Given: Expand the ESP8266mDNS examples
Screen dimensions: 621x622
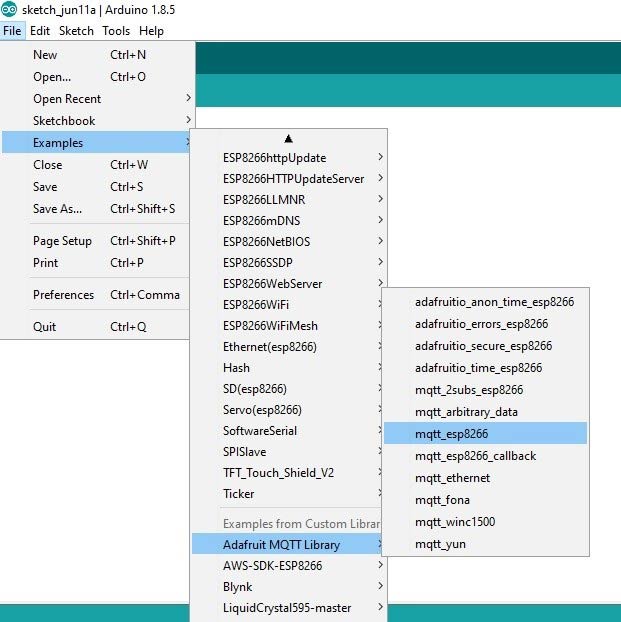Looking at the screenshot, I should point(288,221).
